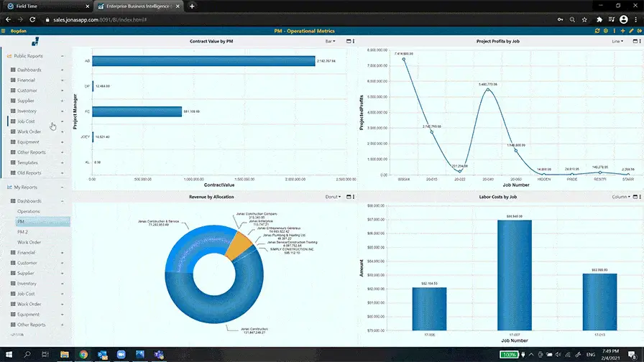644x362 pixels.
Task: Click the plus icon to add a widget
Action: pyautogui.click(x=622, y=31)
